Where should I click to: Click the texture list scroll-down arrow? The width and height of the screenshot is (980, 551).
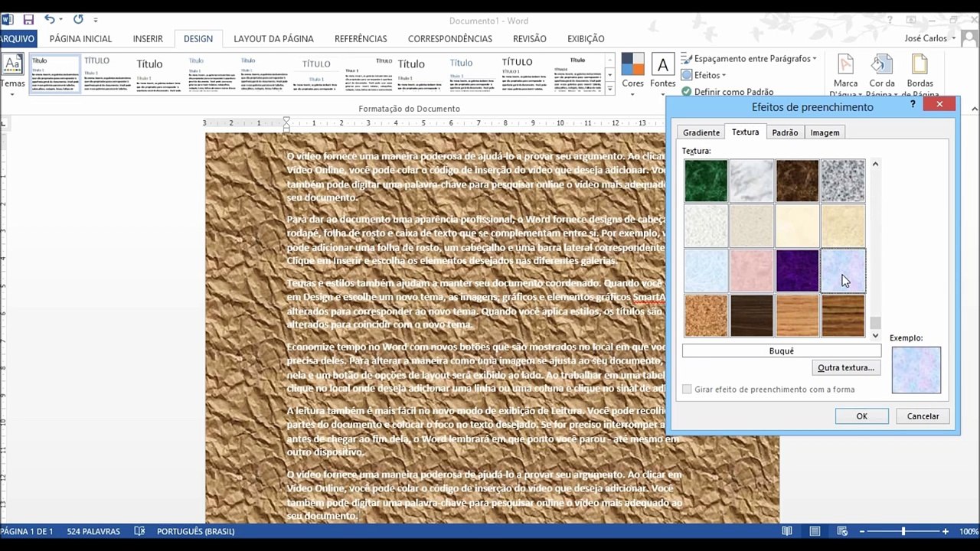tap(876, 335)
